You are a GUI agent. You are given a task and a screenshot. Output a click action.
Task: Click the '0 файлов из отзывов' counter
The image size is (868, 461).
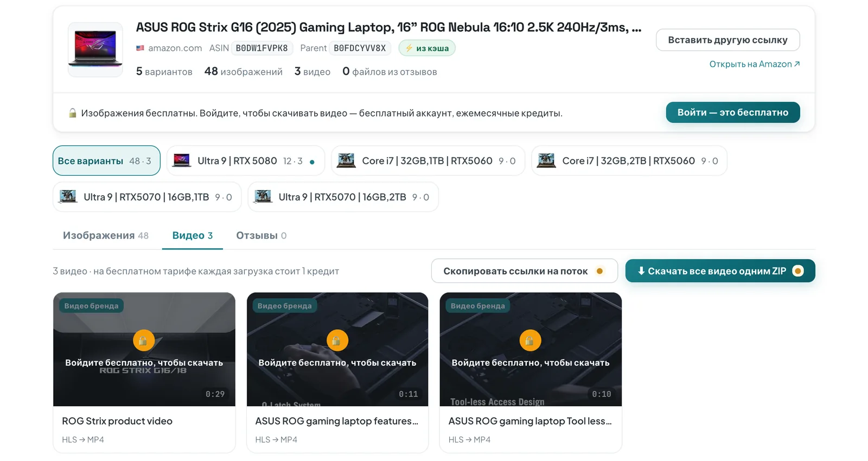pos(390,72)
